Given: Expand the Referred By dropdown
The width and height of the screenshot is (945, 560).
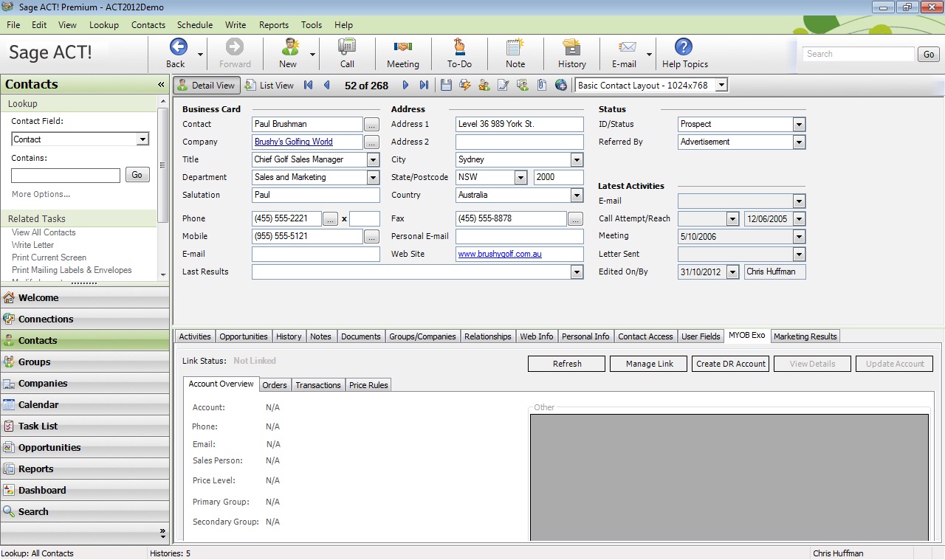Looking at the screenshot, I should point(799,142).
